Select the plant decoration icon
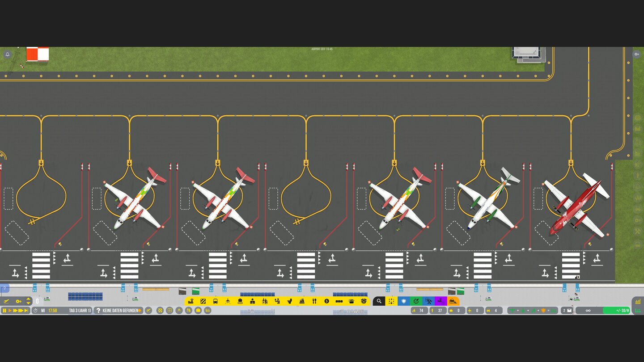The height and width of the screenshot is (362, 644). point(351,301)
